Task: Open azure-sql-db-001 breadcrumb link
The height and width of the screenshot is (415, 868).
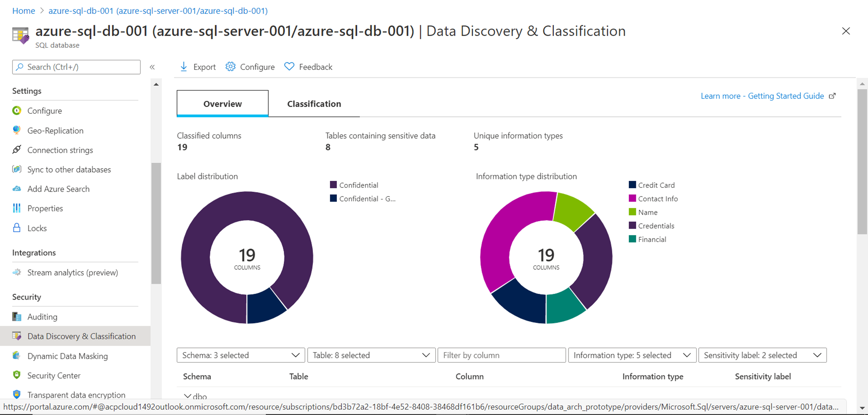Action: click(158, 11)
